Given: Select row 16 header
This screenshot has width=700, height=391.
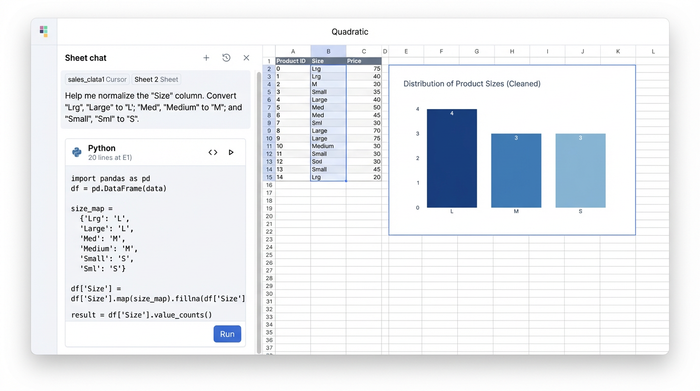Looking at the screenshot, I should coord(269,185).
